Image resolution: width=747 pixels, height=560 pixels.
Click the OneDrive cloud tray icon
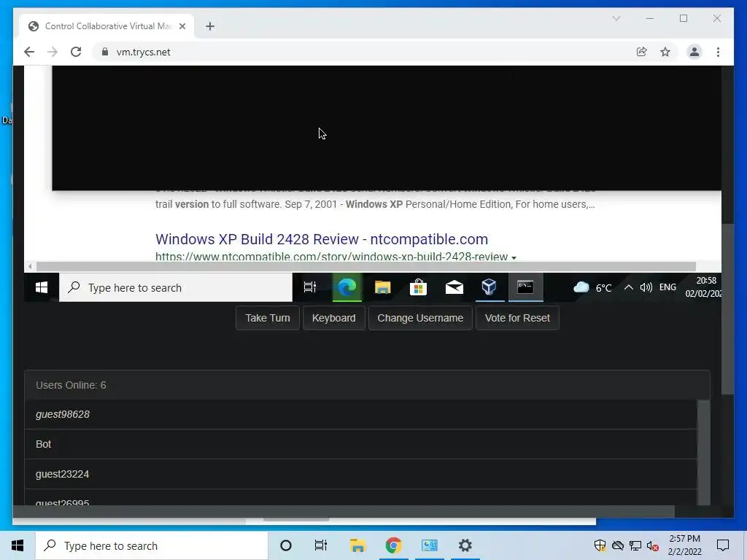[617, 545]
